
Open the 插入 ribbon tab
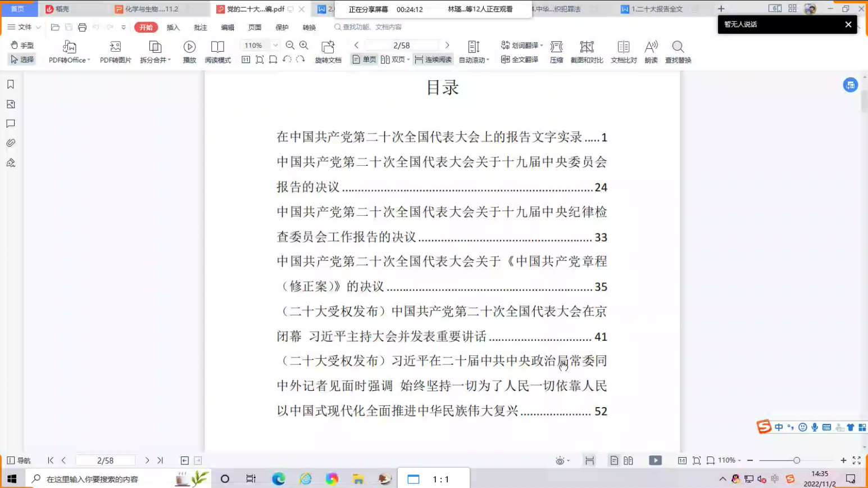173,28
